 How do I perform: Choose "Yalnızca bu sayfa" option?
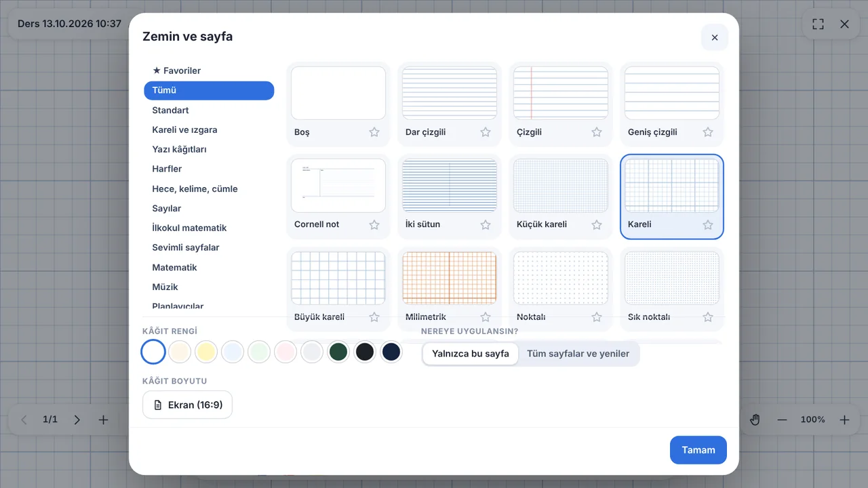pyautogui.click(x=471, y=354)
